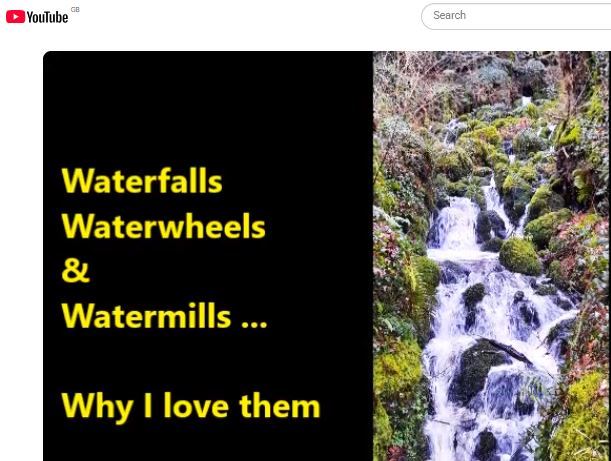Click the 'Waterwheels' text in video

pos(163,226)
